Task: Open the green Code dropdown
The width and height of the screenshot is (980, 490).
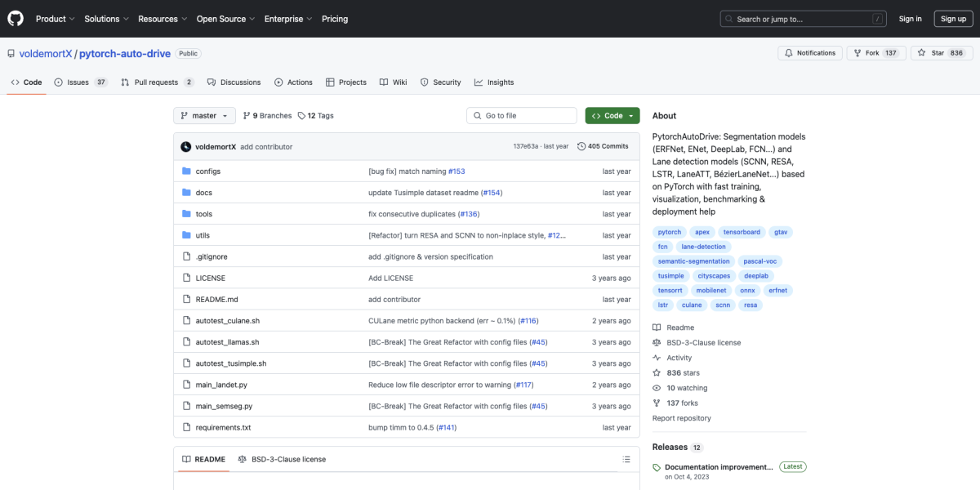Action: click(612, 116)
